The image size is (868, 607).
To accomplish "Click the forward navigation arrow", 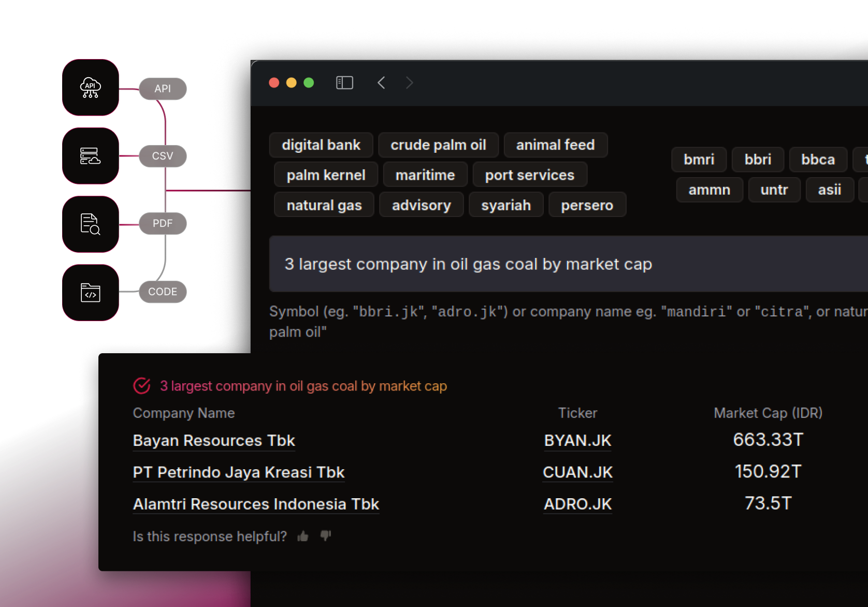I will click(x=409, y=82).
